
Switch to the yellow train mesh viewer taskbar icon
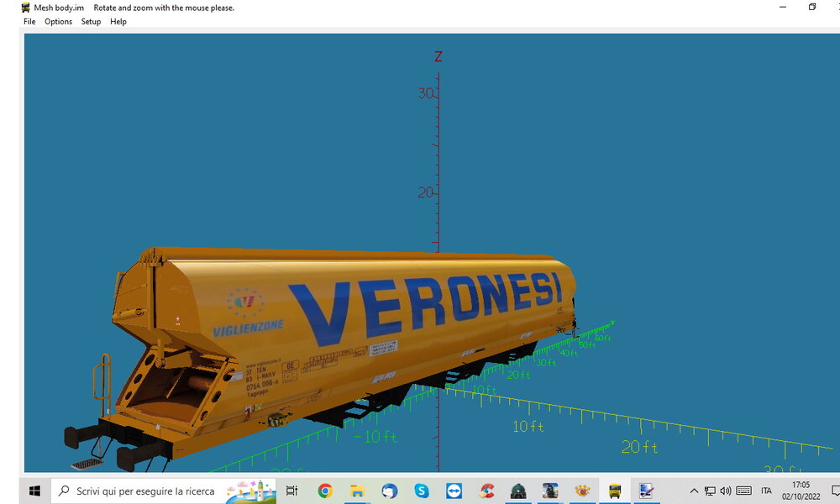point(615,491)
